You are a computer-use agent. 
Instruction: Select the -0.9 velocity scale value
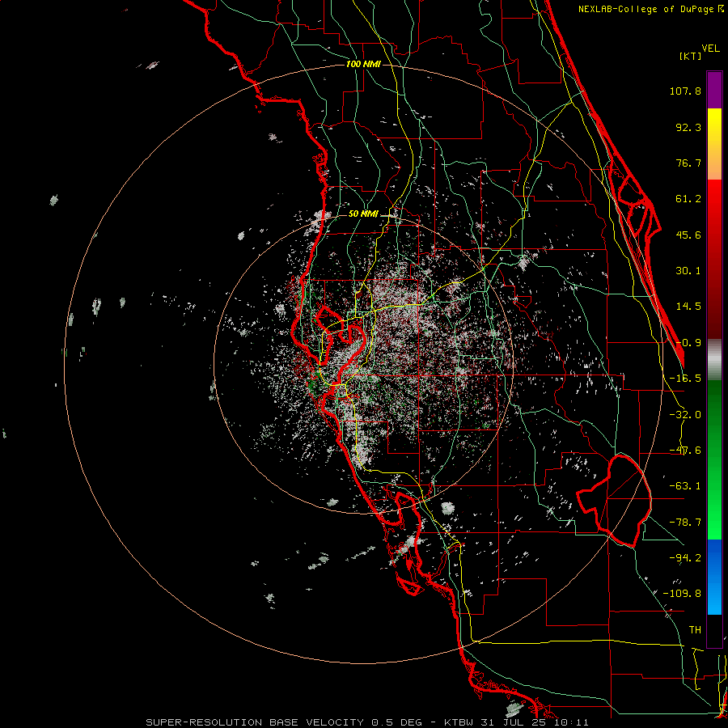pyautogui.click(x=688, y=343)
